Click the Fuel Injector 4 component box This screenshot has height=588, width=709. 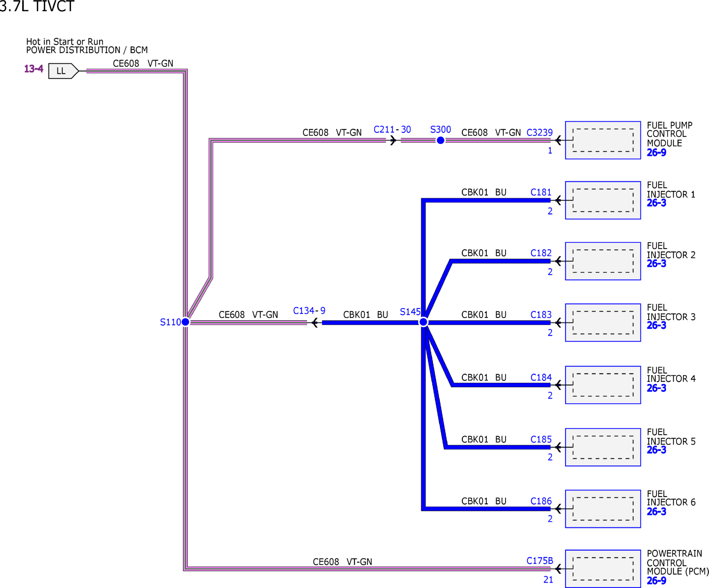[603, 385]
